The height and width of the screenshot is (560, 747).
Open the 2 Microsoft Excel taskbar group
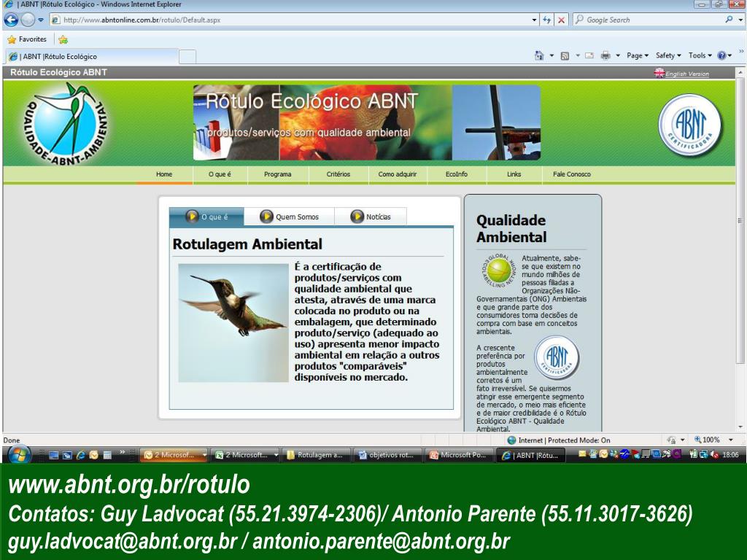(x=246, y=455)
